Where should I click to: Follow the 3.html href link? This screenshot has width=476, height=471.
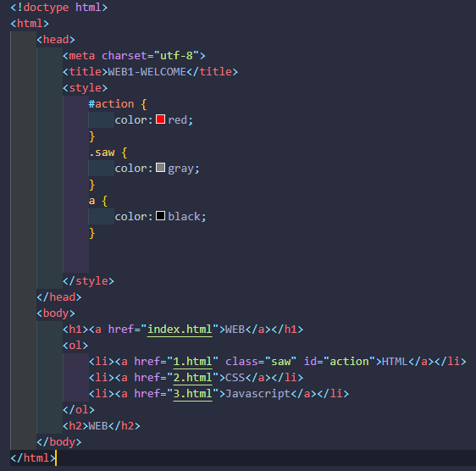click(x=192, y=394)
